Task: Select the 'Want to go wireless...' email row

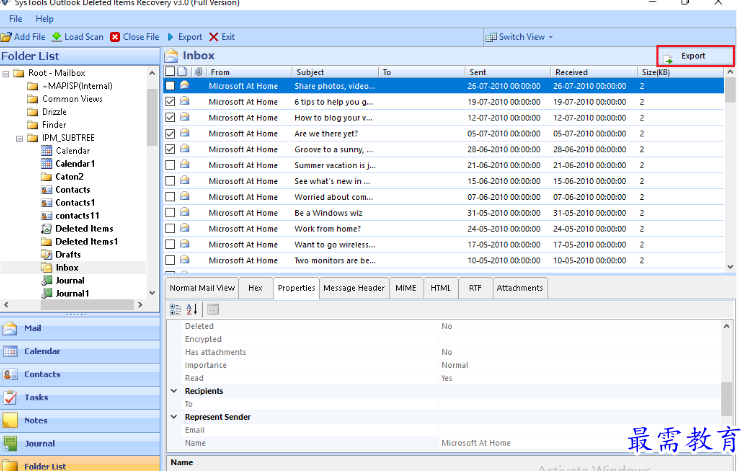Action: tap(443, 245)
